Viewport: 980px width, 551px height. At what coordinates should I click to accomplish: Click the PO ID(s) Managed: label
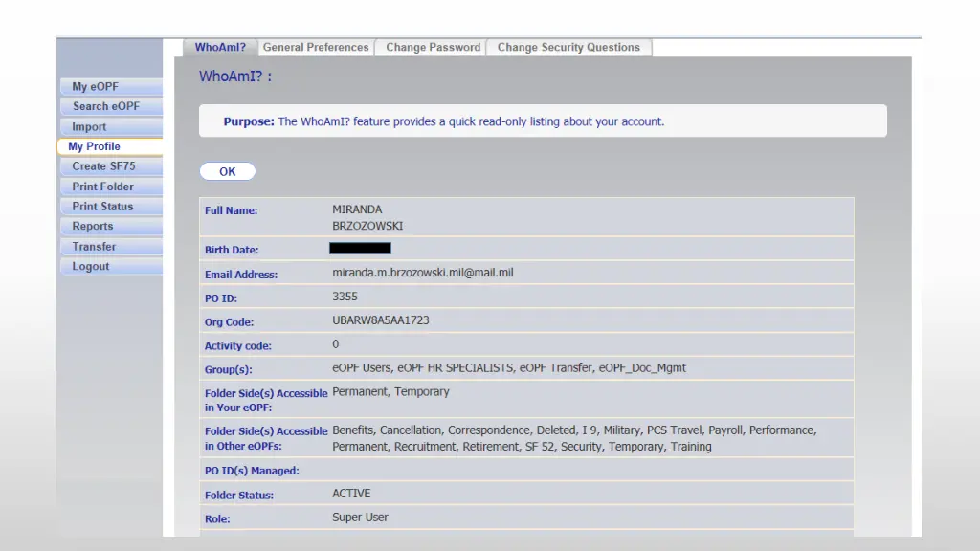252,471
